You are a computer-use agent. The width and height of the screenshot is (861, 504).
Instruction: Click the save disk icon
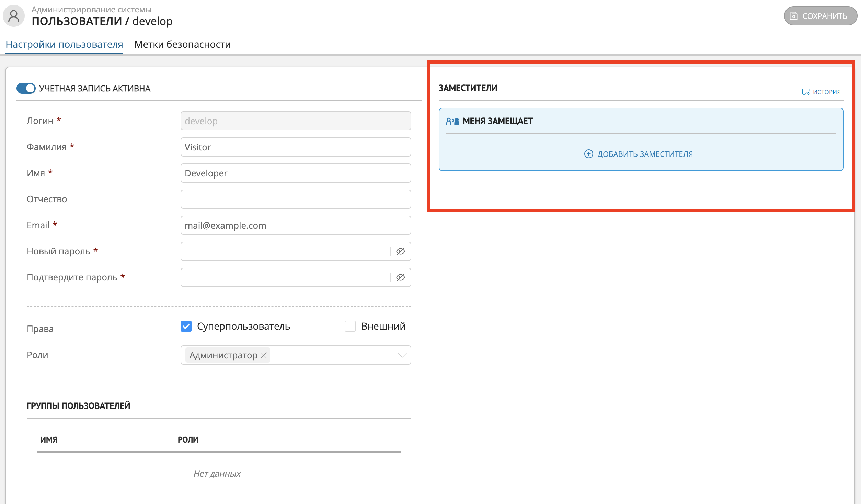(x=793, y=16)
